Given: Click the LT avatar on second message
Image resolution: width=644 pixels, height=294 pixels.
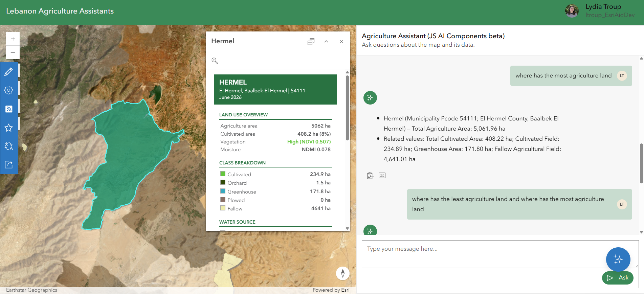Looking at the screenshot, I should coord(622,204).
